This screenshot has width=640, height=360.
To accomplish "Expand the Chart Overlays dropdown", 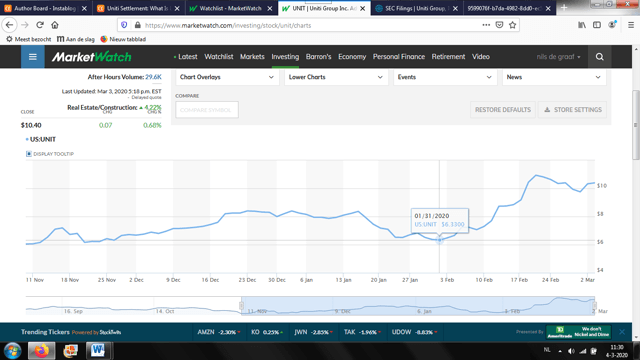I will (x=227, y=77).
